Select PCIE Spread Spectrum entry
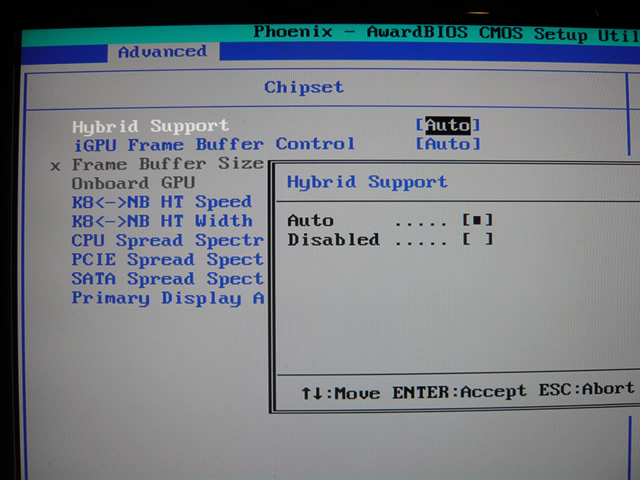Image resolution: width=640 pixels, height=480 pixels. point(168,260)
